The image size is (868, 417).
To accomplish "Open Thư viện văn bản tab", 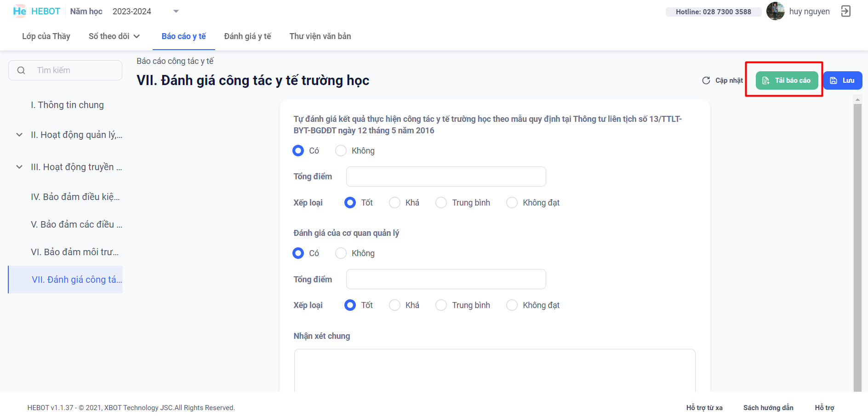I will pos(320,36).
